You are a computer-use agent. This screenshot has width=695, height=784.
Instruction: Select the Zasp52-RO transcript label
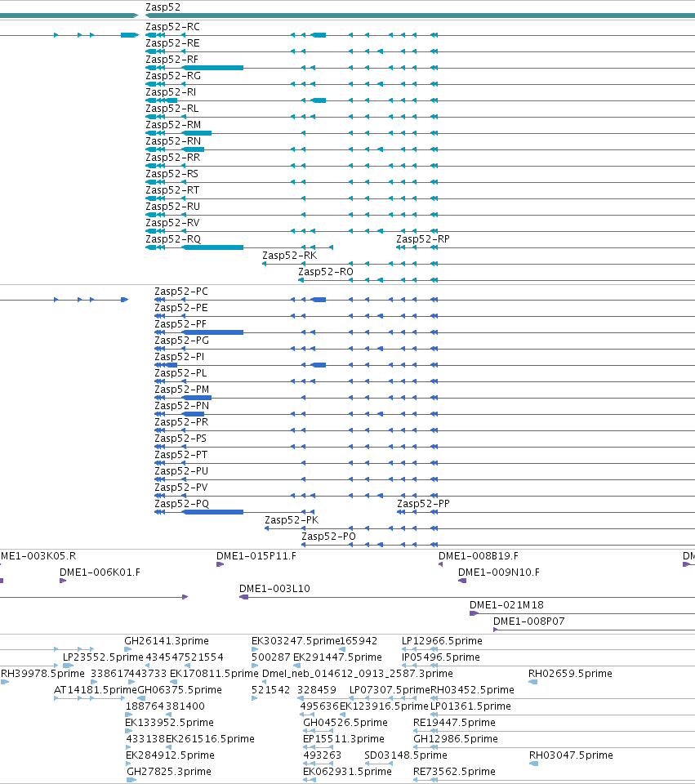(x=326, y=272)
